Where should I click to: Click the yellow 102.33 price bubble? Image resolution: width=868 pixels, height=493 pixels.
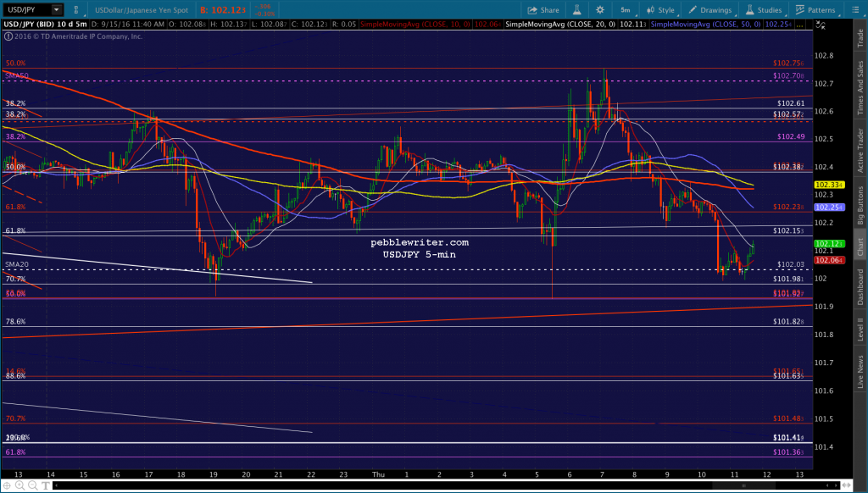829,185
